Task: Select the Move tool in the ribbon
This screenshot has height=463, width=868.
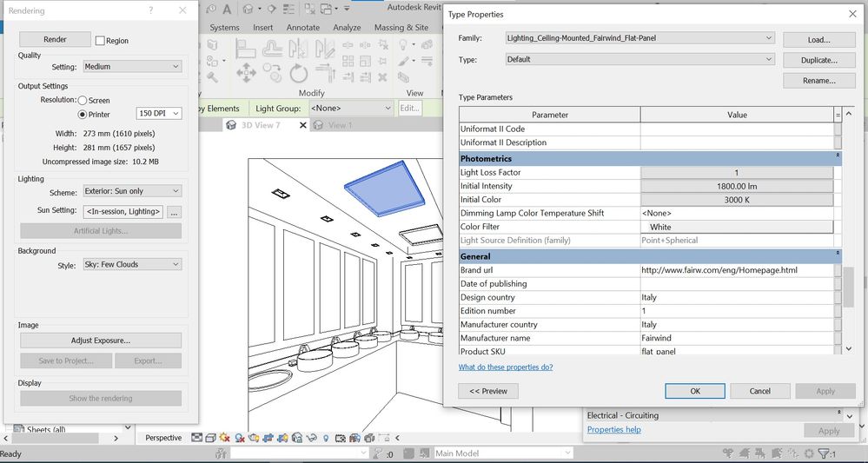Action: point(246,72)
